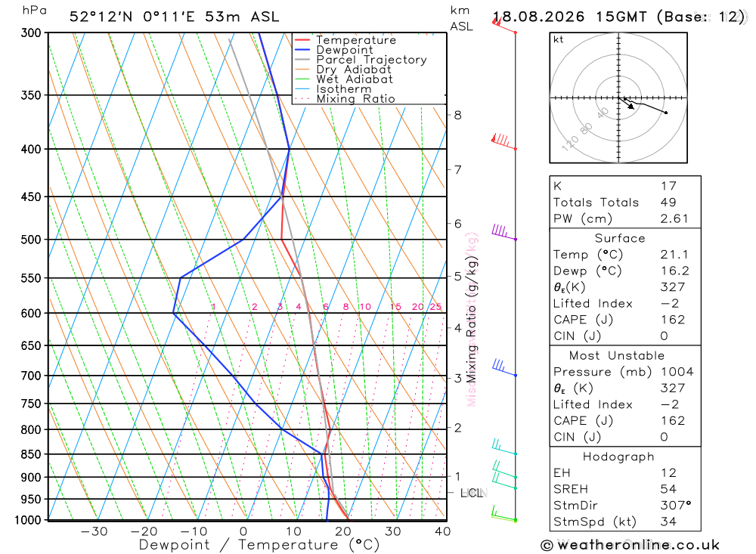The height and width of the screenshot is (554, 756).
Task: Click the kt unit label in hodograph
Action: [559, 39]
